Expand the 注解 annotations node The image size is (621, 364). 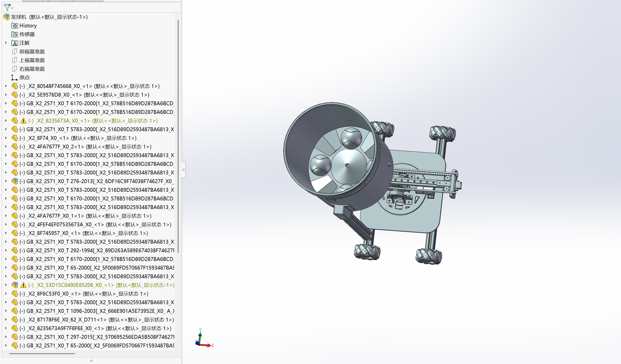[6, 43]
